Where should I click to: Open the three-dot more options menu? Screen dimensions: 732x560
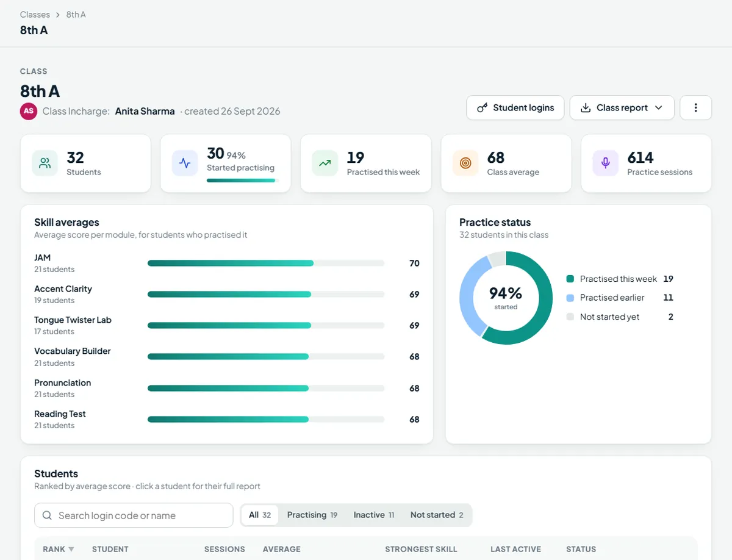pyautogui.click(x=695, y=108)
